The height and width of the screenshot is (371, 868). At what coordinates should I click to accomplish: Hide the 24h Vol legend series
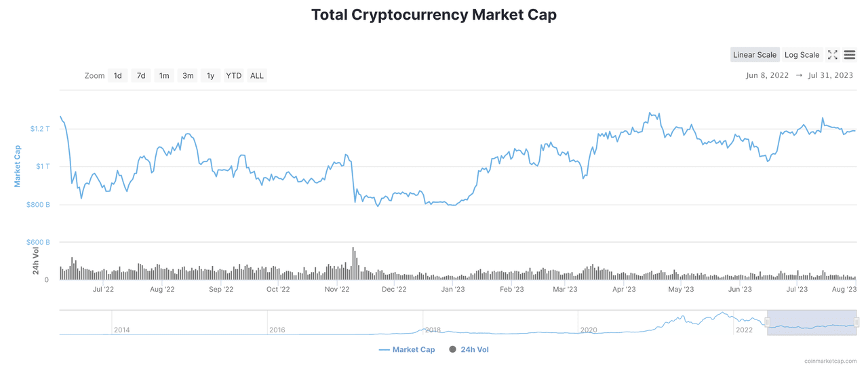tap(469, 350)
